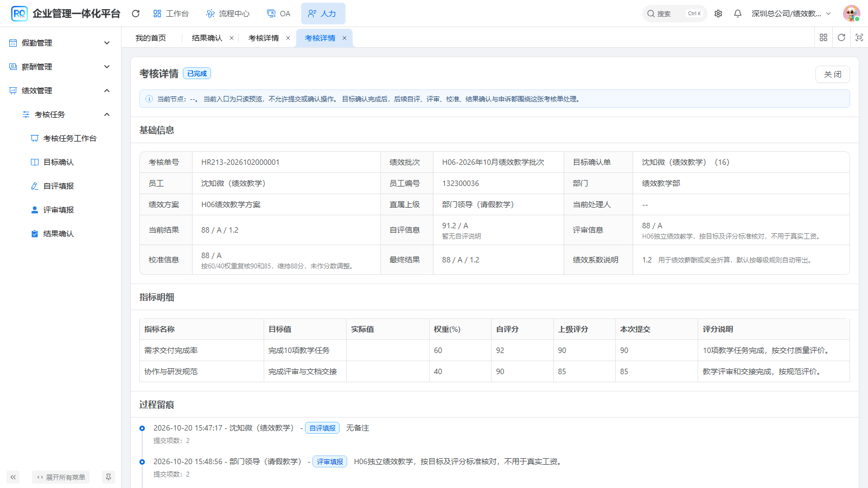This screenshot has width=868, height=488.
Task: Open the OA top navigation item
Action: pyautogui.click(x=279, y=14)
